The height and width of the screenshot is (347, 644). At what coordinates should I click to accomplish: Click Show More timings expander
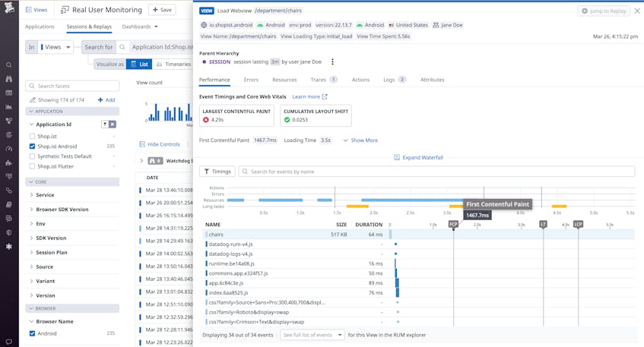click(360, 140)
